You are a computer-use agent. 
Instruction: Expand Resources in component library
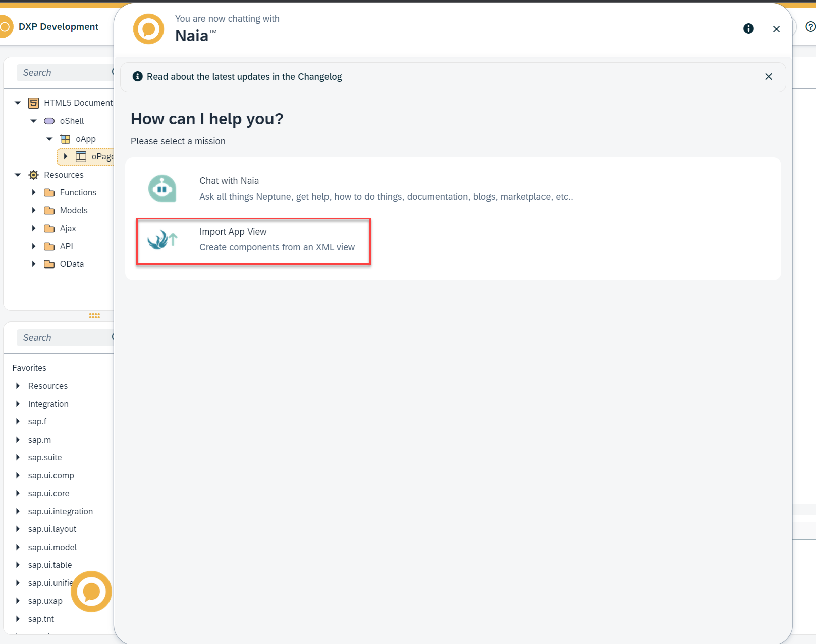coord(18,386)
